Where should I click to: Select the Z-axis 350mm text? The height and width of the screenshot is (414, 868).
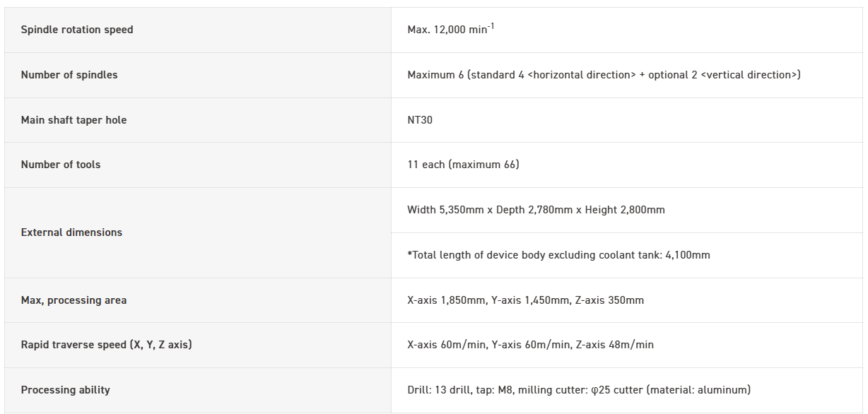[609, 300]
